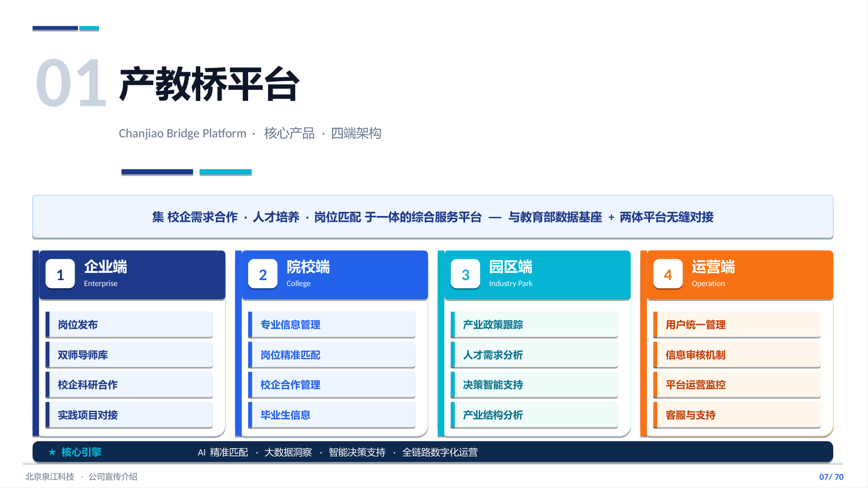Select the 决策智能支持 item
Image resolution: width=868 pixels, height=488 pixels.
[x=534, y=385]
